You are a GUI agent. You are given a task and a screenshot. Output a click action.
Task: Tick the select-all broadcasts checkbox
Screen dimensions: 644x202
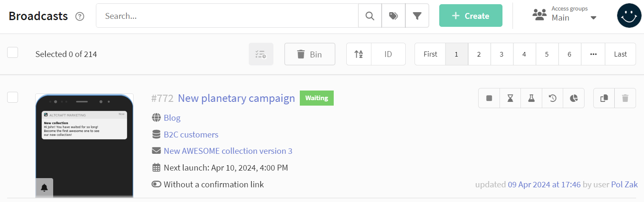click(13, 52)
